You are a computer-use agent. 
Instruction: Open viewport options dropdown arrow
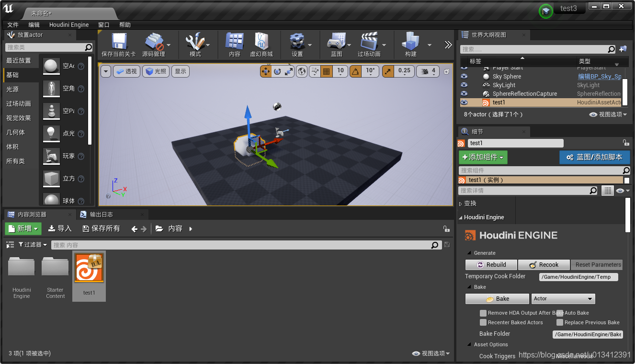106,71
